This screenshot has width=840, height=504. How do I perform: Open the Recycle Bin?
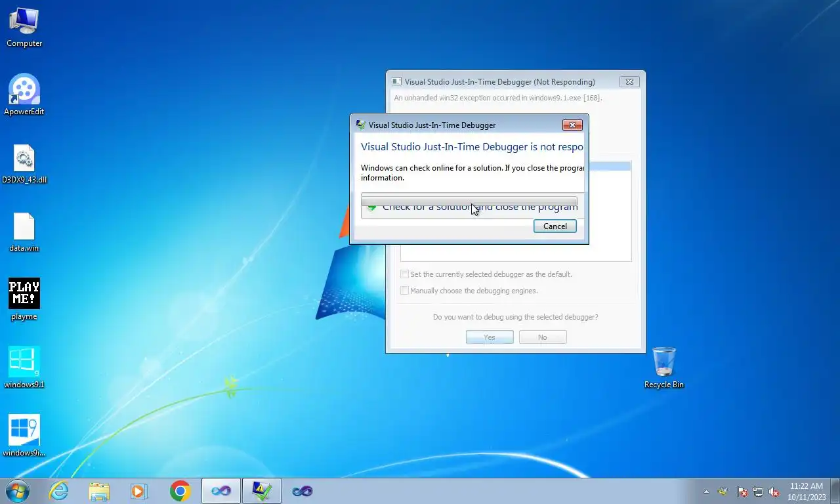click(664, 367)
